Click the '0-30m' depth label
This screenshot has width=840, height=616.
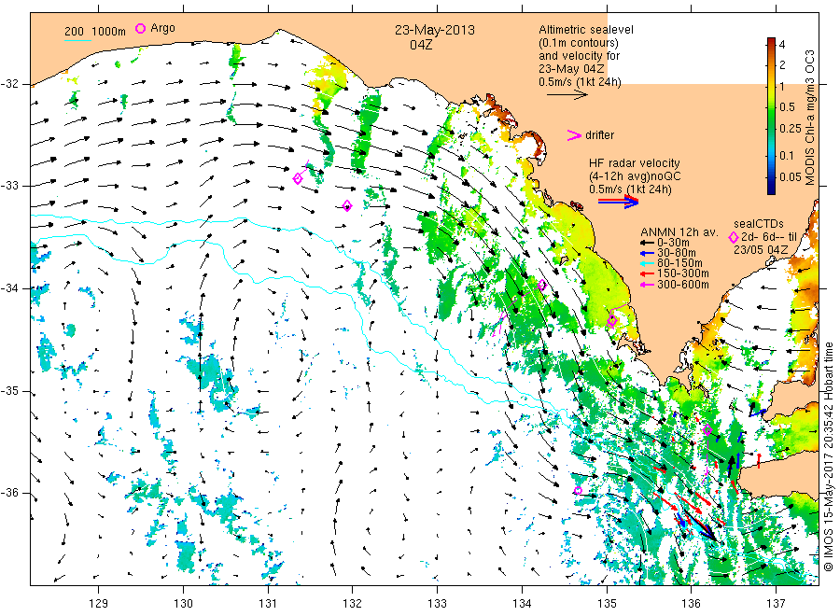pyautogui.click(x=673, y=243)
